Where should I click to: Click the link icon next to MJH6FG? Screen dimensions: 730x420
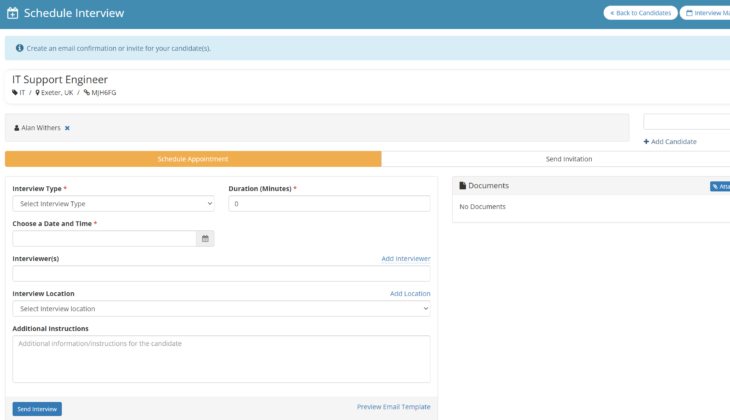86,93
